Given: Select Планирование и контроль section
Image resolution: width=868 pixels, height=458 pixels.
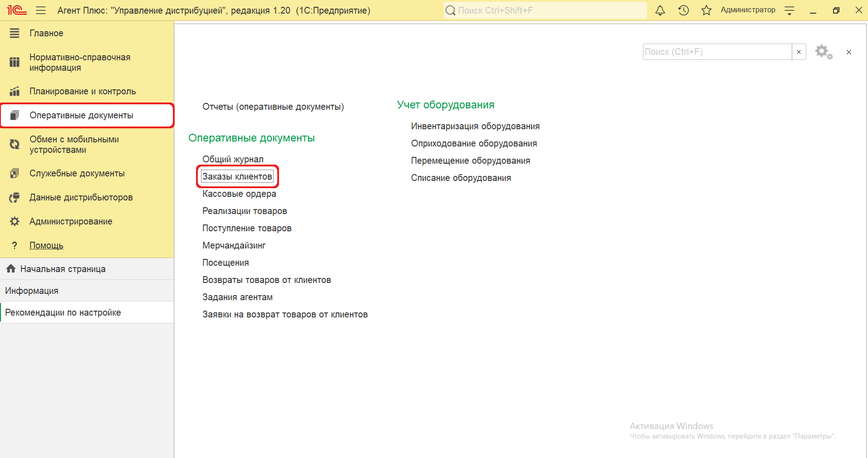Looking at the screenshot, I should pos(83,91).
